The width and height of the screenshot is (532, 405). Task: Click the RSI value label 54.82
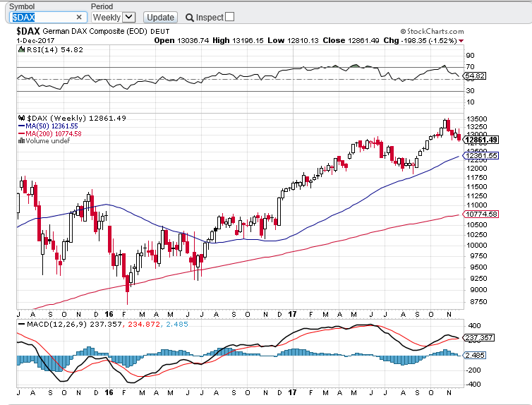tap(474, 76)
